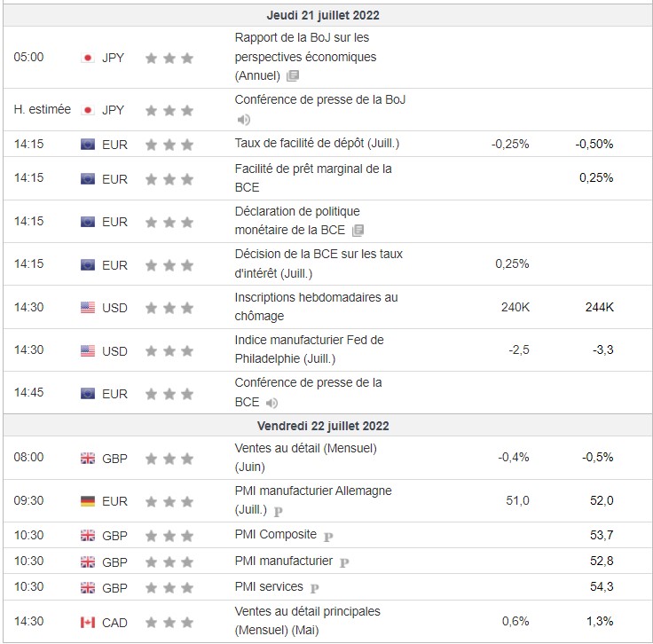This screenshot has width=653, height=644.
Task: Click the "Vendredi 22 juillet 2022" date header
Action: click(324, 426)
